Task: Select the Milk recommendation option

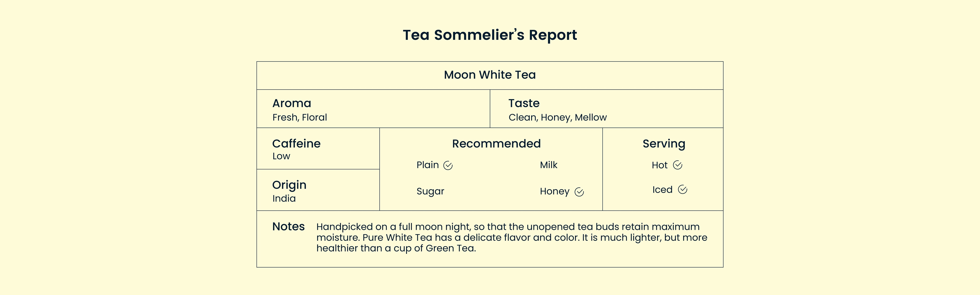Action: click(x=548, y=165)
